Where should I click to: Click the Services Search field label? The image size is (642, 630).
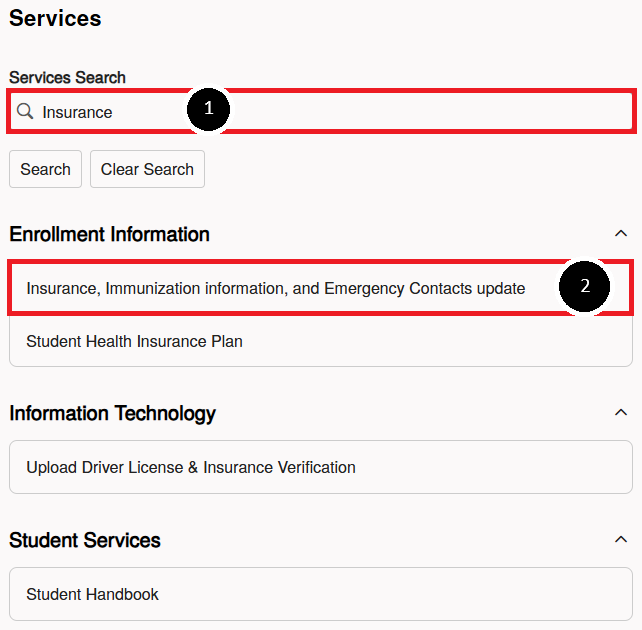(67, 77)
